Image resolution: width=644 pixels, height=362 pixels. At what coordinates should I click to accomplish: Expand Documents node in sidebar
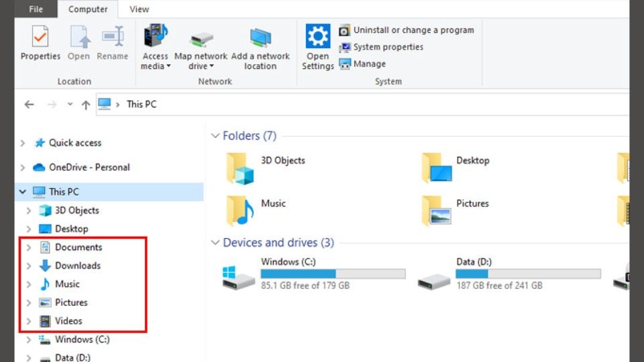tap(29, 247)
